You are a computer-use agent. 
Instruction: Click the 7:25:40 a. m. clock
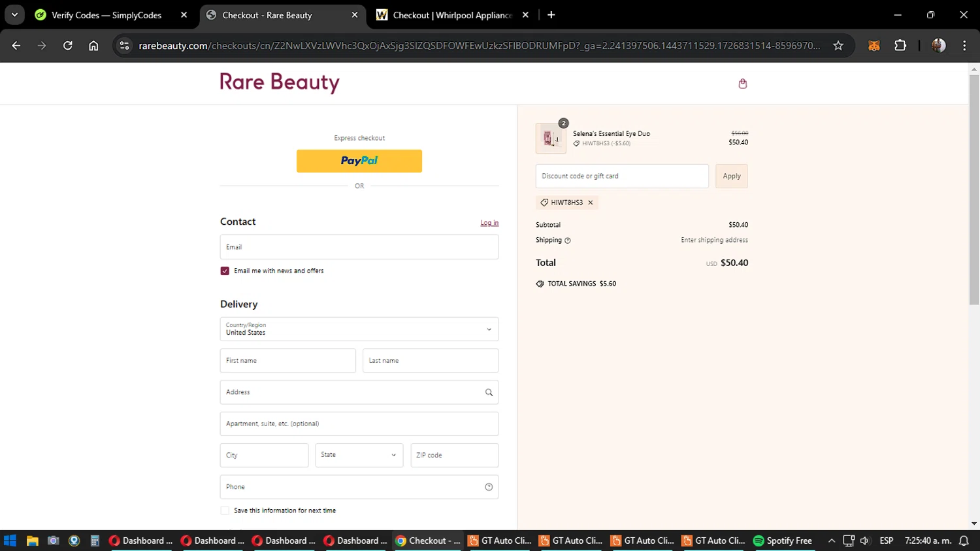(928, 541)
